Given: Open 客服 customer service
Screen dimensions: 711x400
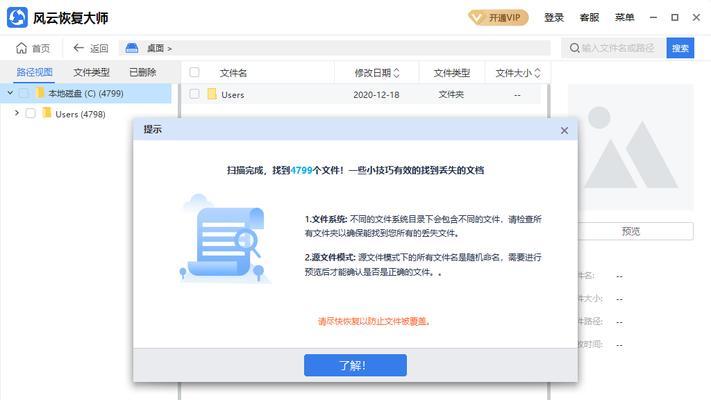Looking at the screenshot, I should (589, 18).
